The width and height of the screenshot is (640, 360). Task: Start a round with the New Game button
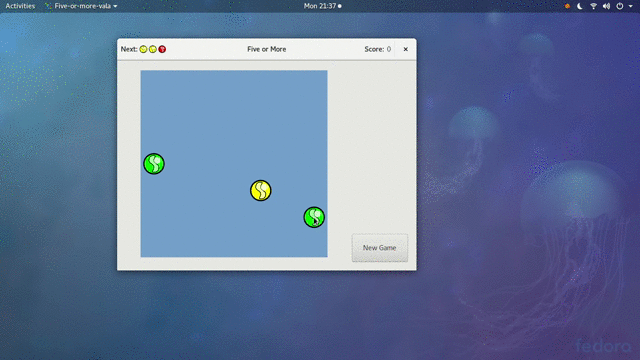380,248
